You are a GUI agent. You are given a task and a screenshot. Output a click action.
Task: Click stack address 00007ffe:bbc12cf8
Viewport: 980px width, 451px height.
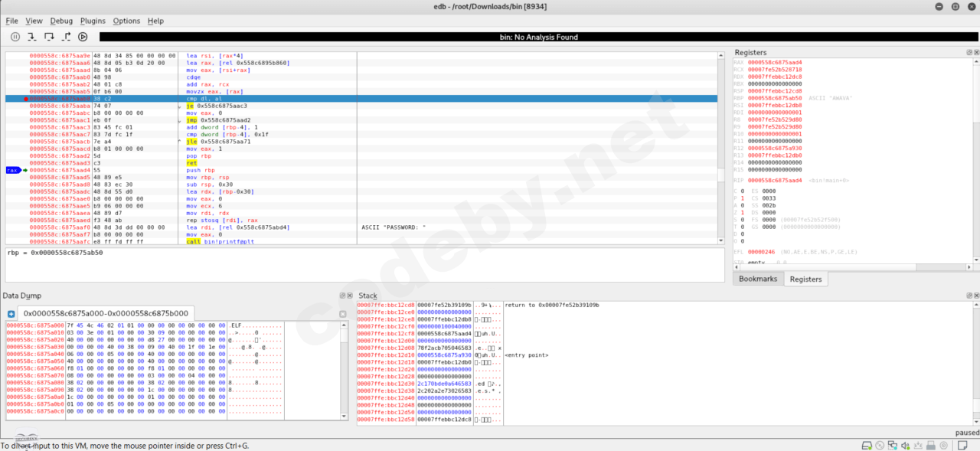(x=386, y=334)
